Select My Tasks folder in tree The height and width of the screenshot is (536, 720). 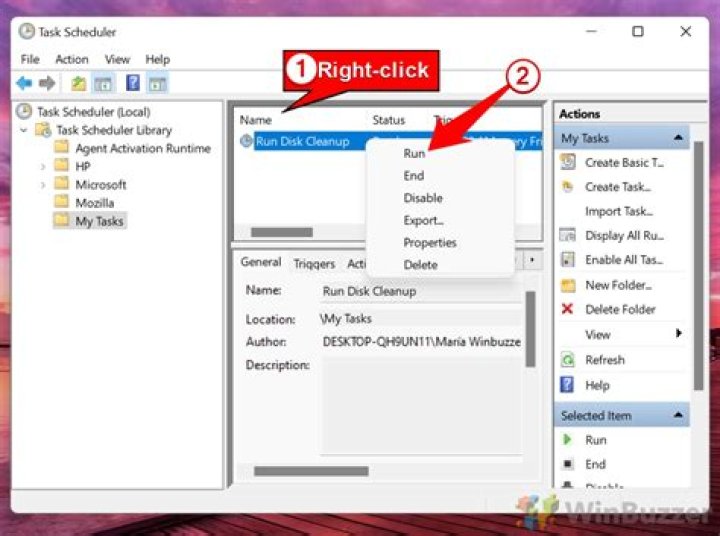(100, 221)
